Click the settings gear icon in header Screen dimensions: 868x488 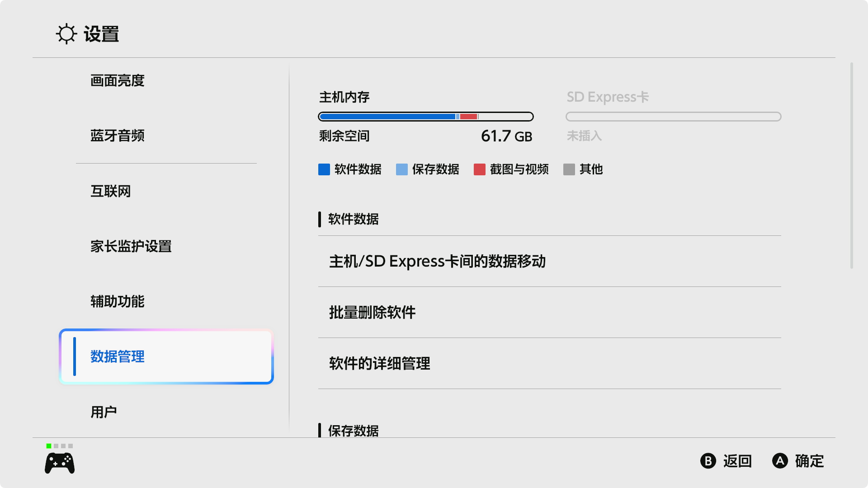(x=66, y=34)
